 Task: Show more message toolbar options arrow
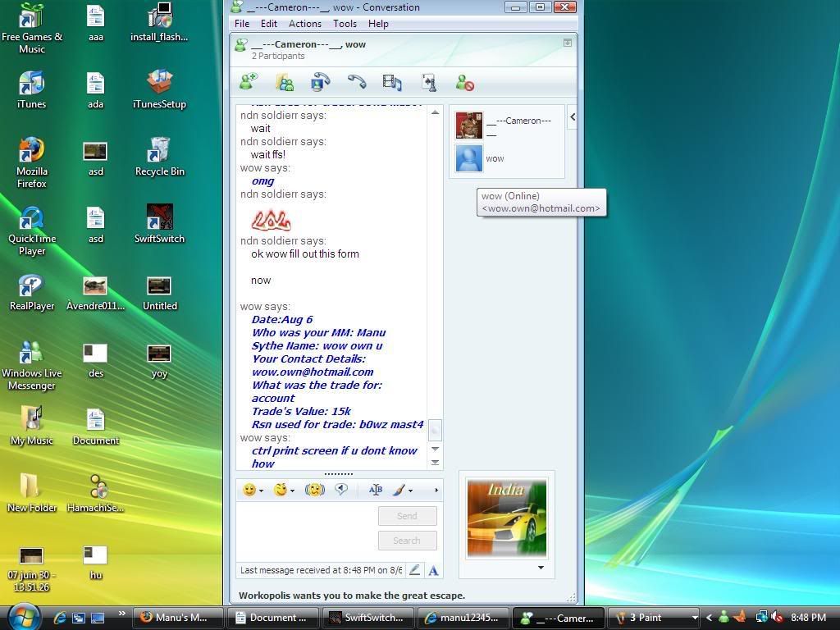click(436, 491)
